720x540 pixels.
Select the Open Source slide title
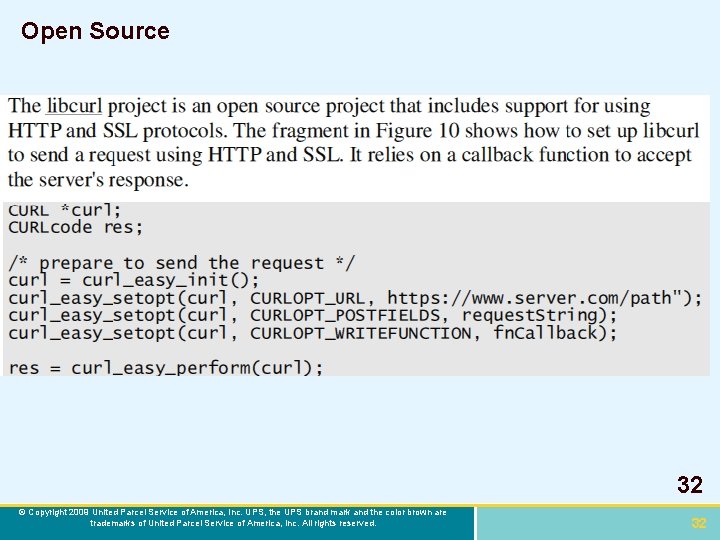coord(95,32)
